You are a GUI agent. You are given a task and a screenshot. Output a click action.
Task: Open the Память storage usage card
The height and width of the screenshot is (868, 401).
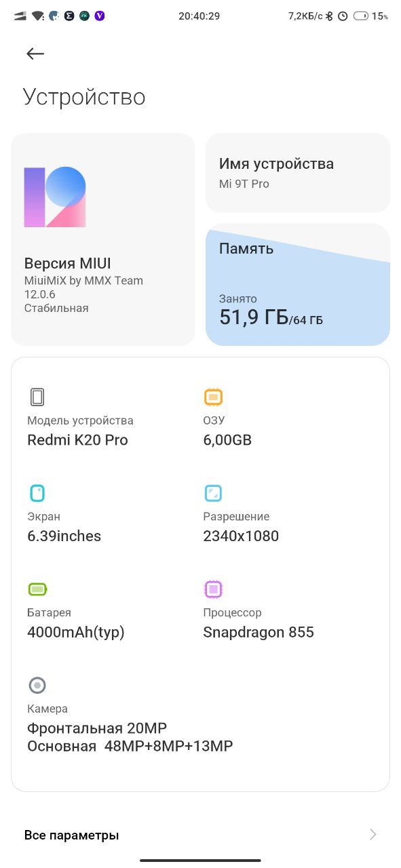coord(298,285)
